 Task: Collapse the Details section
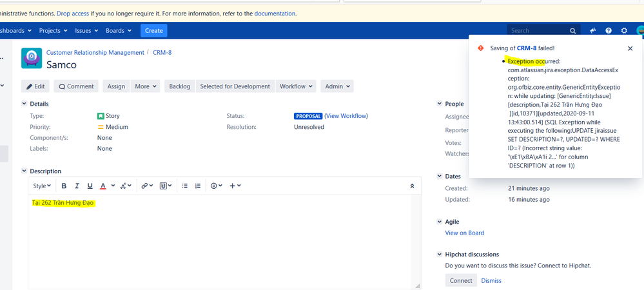point(24,104)
